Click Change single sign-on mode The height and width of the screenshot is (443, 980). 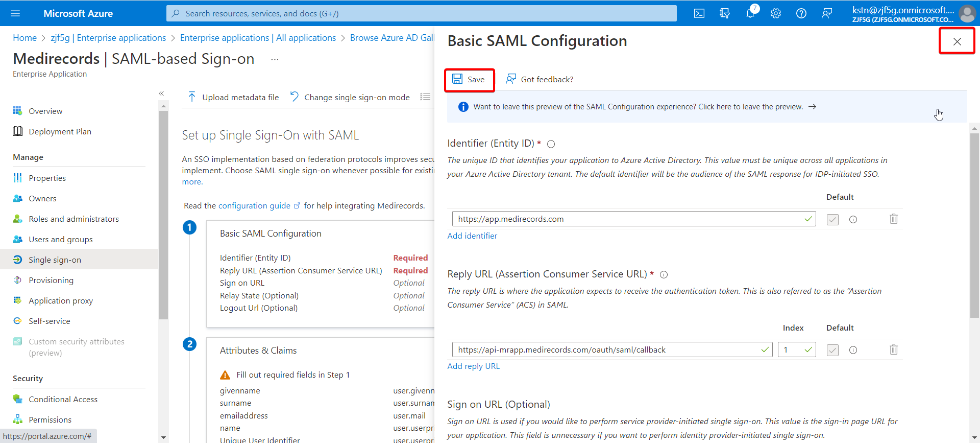click(x=350, y=97)
